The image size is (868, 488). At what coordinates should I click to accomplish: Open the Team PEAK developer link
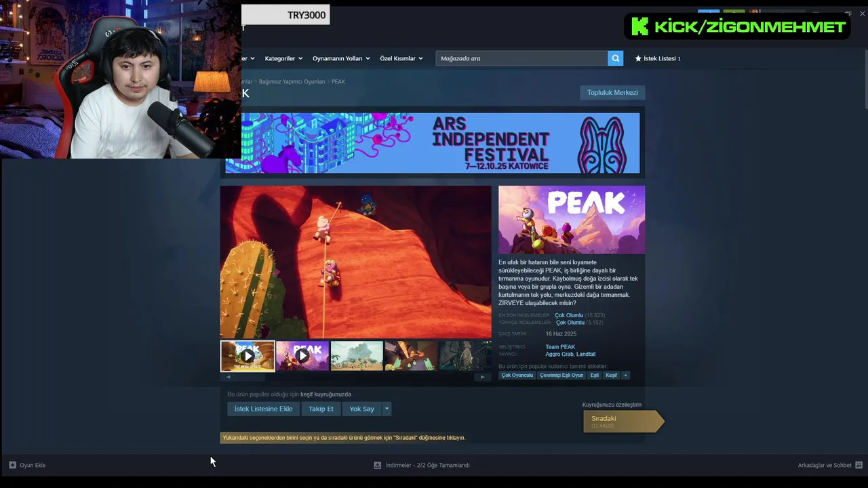[560, 347]
